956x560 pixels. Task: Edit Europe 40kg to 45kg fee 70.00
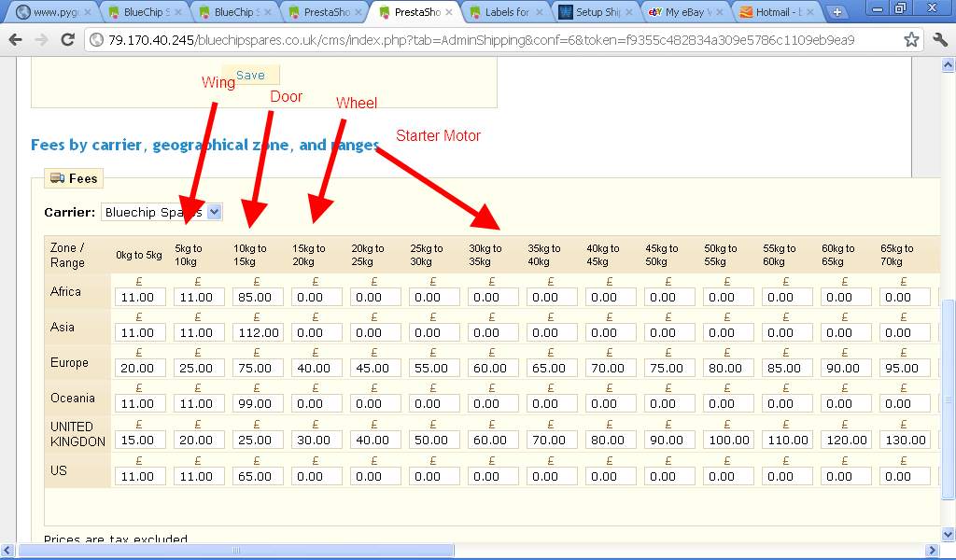coord(611,368)
